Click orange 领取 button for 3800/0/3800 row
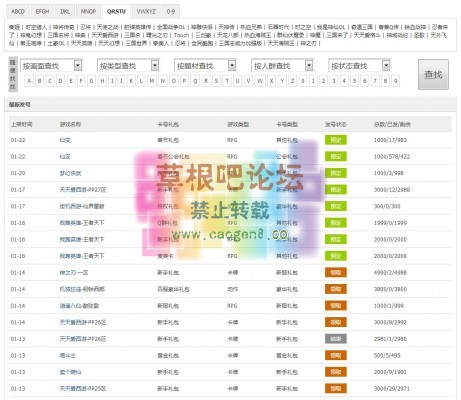This screenshot has height=400, width=461. pos(336,289)
